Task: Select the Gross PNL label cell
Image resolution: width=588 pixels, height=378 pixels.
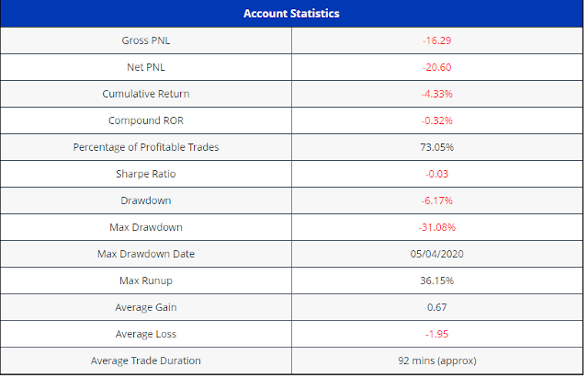Action: [x=146, y=41]
